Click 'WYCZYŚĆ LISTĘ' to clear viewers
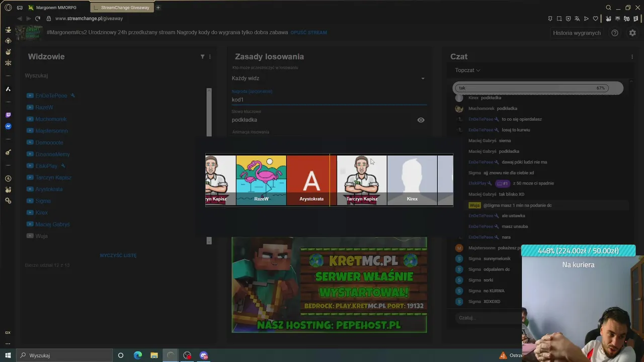 (x=118, y=255)
